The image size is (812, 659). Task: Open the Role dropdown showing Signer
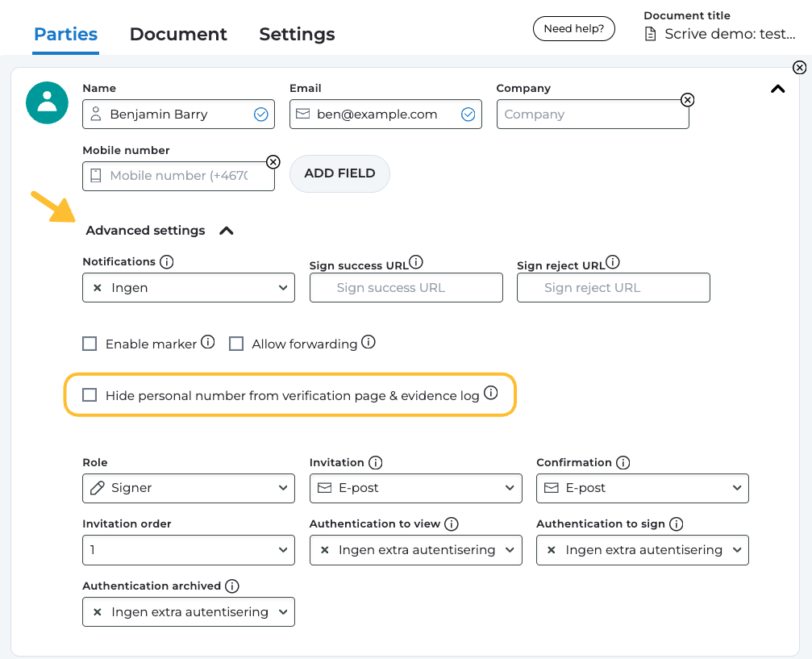[x=189, y=488]
